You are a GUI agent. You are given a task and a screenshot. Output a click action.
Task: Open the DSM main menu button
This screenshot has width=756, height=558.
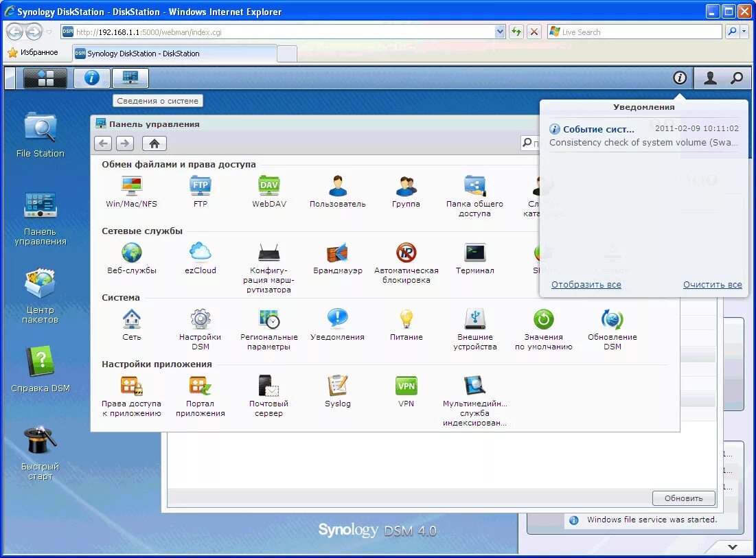(x=45, y=78)
